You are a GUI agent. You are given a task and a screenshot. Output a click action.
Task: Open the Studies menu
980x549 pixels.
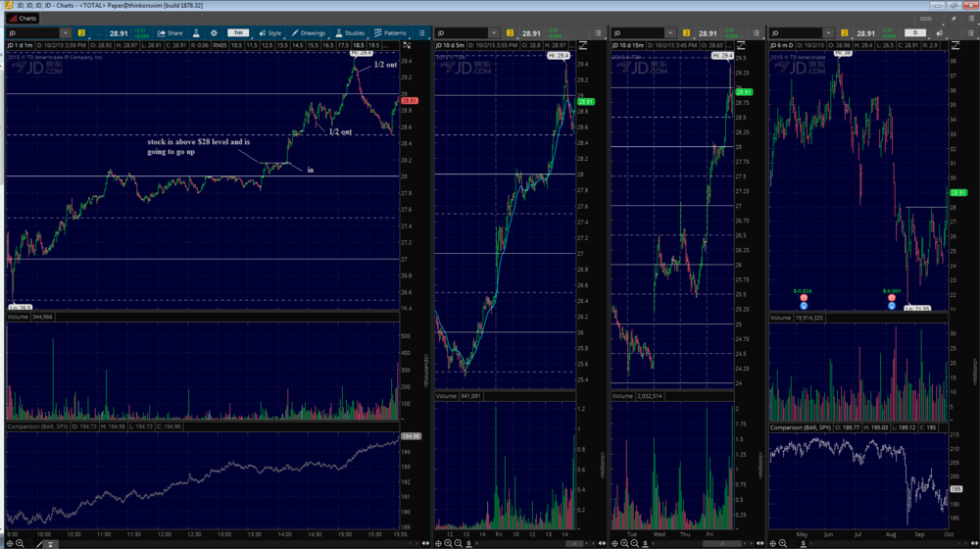350,33
